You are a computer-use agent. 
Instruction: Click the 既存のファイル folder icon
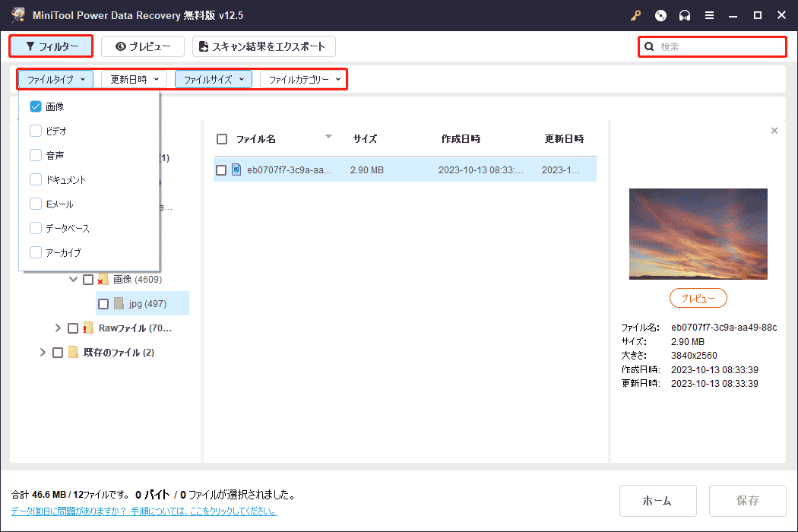(73, 353)
